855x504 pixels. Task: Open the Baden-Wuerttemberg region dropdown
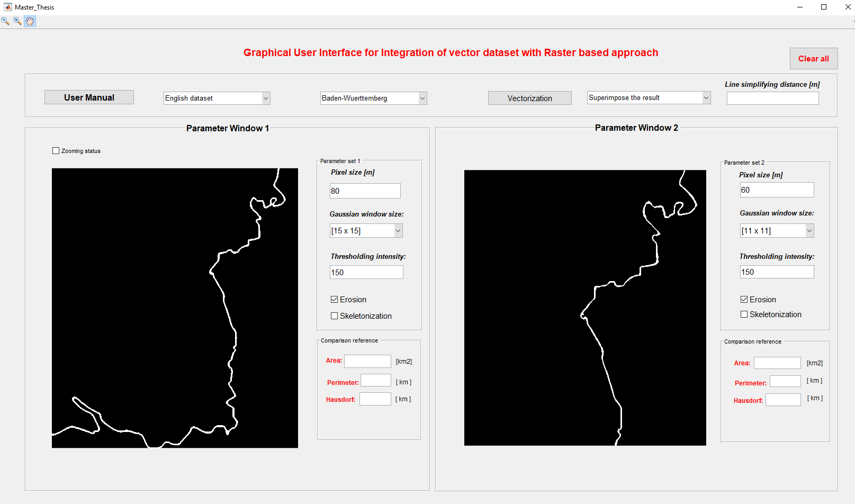[374, 98]
